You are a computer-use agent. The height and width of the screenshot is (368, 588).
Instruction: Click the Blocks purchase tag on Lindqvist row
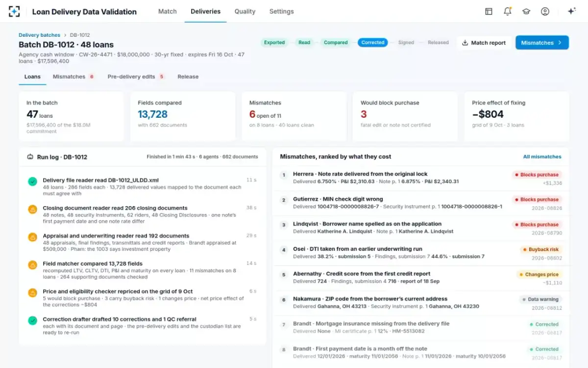pyautogui.click(x=537, y=225)
